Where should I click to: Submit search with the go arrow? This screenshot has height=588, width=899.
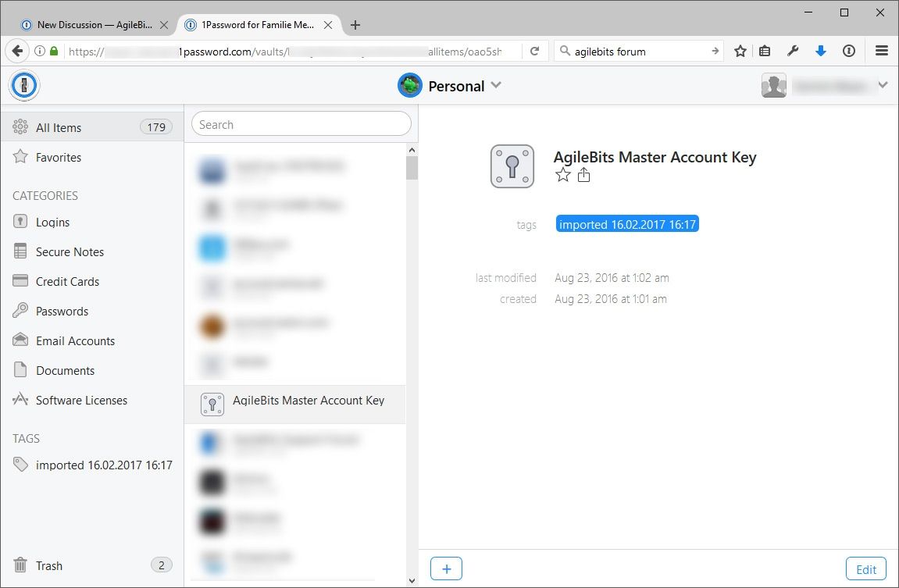[715, 51]
